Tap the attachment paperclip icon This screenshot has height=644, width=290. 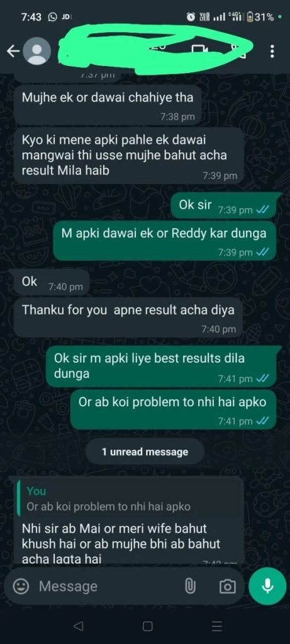(190, 586)
